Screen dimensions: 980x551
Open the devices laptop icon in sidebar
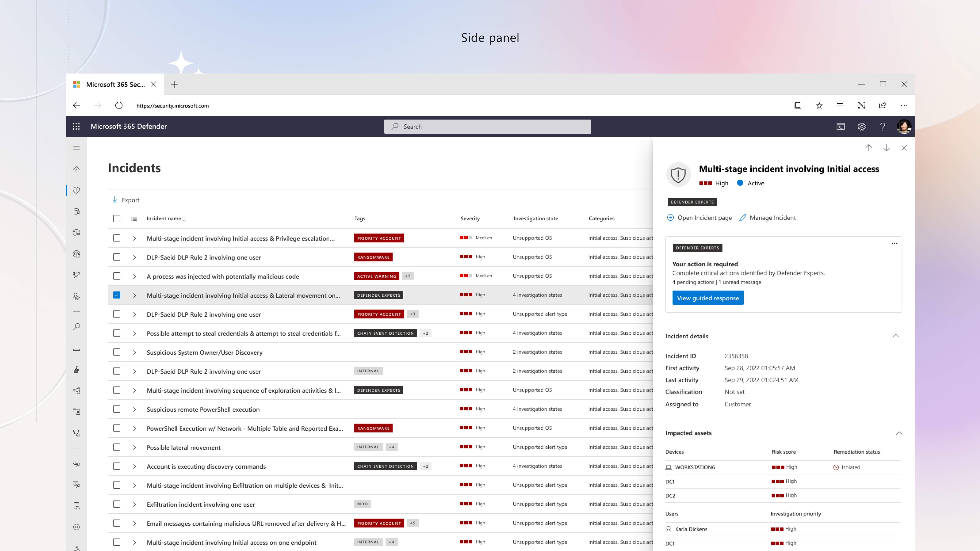(76, 348)
